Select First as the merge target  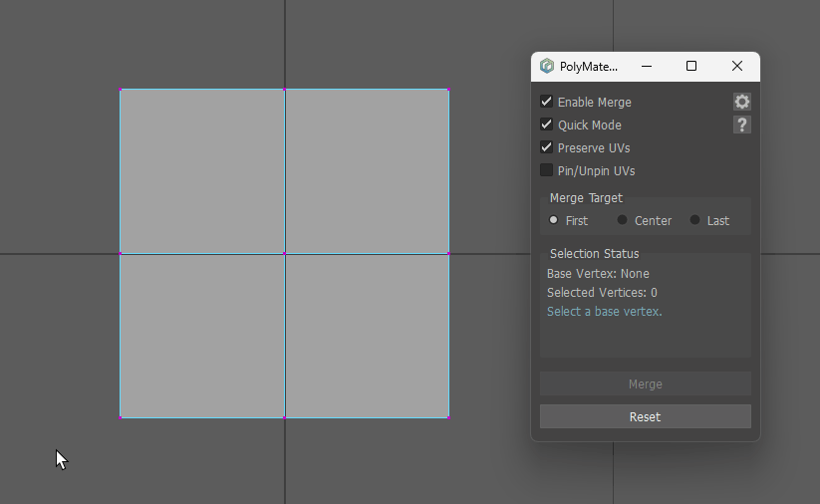[554, 220]
